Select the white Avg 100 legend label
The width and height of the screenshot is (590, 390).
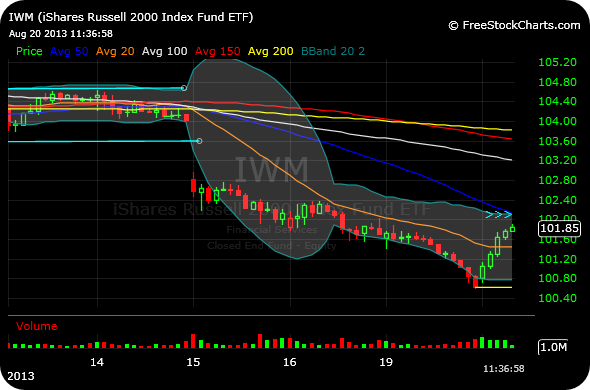point(164,51)
